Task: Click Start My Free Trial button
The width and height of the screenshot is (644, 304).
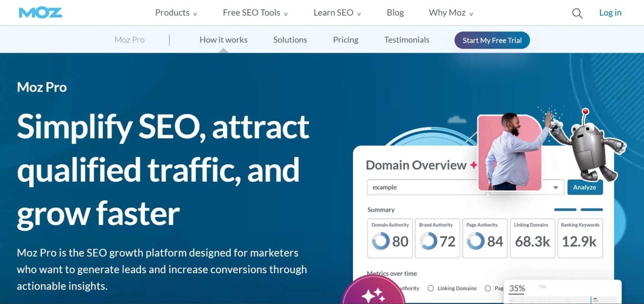Action: click(492, 40)
